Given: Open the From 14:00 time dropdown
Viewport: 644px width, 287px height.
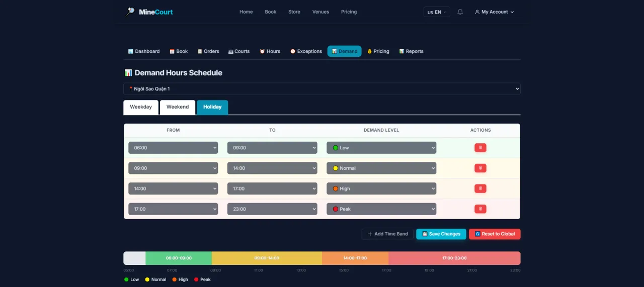Looking at the screenshot, I should pyautogui.click(x=173, y=188).
